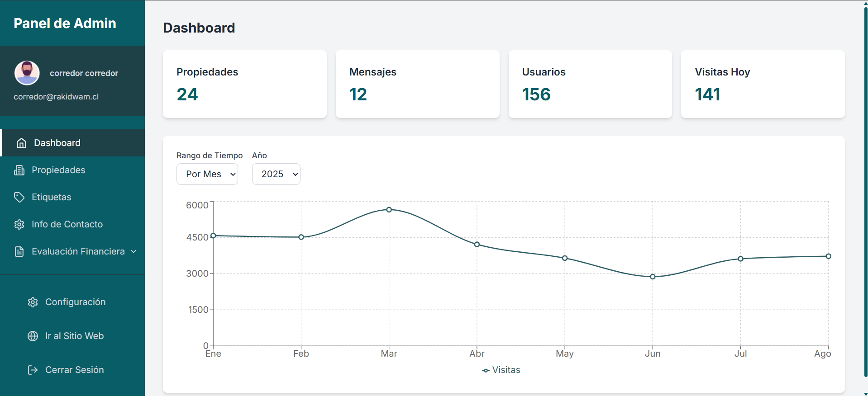The height and width of the screenshot is (396, 868).
Task: Click the Mar data point on chart
Action: 389,210
